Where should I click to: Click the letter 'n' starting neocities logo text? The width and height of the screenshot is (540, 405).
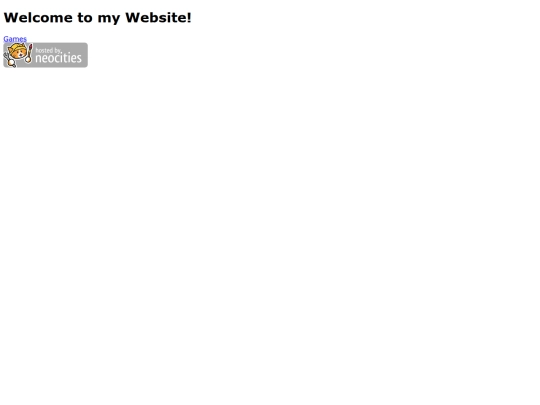coord(38,59)
